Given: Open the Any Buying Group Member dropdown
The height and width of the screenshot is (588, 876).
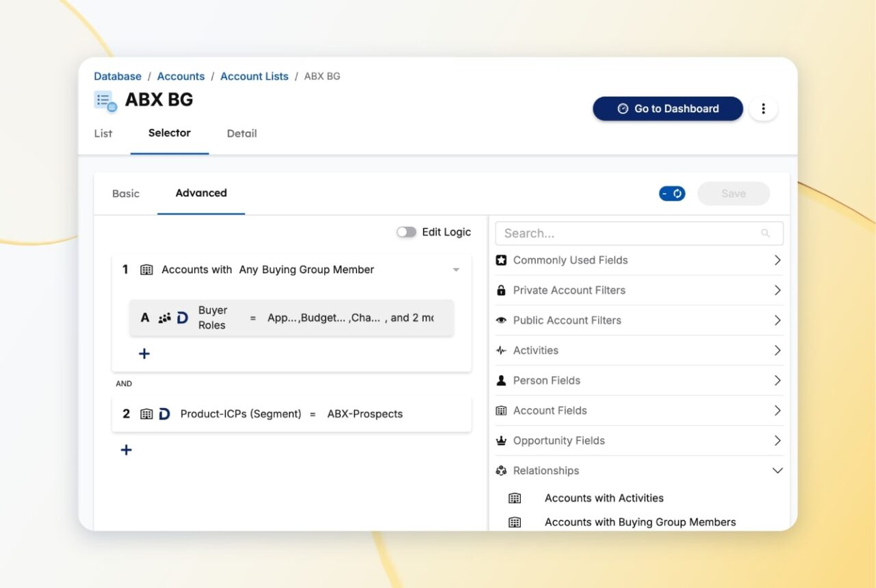Looking at the screenshot, I should (456, 270).
